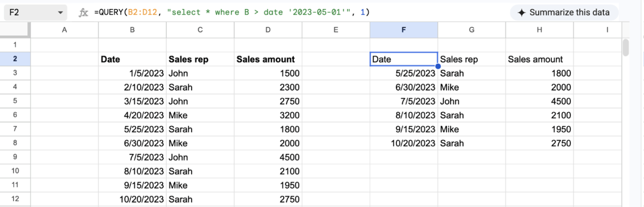Select row 12 header

15,199
